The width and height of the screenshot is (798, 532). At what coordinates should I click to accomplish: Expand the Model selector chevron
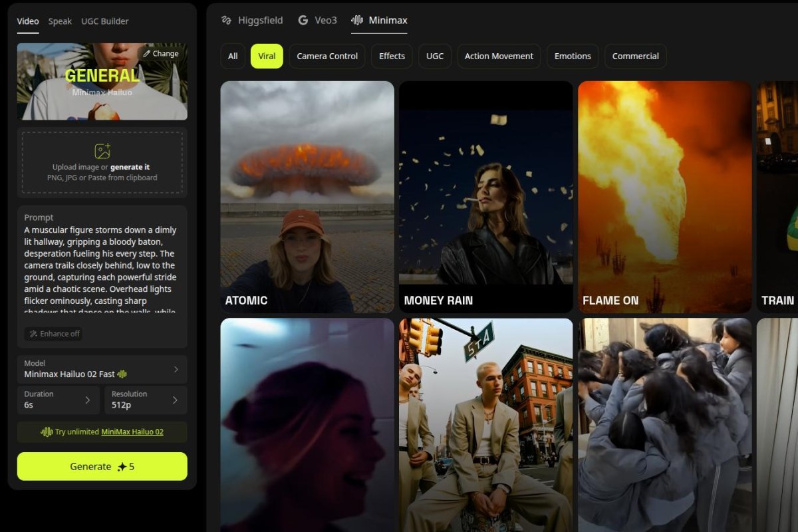[176, 369]
